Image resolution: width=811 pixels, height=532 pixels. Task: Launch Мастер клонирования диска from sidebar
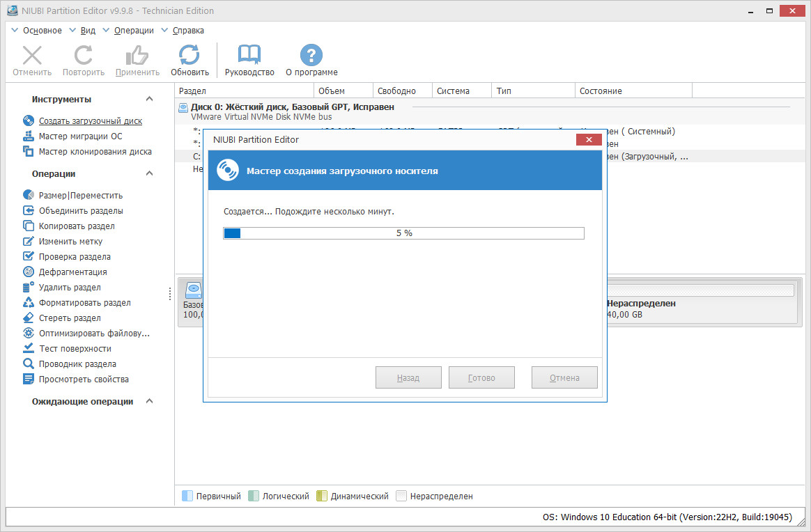[x=95, y=152]
